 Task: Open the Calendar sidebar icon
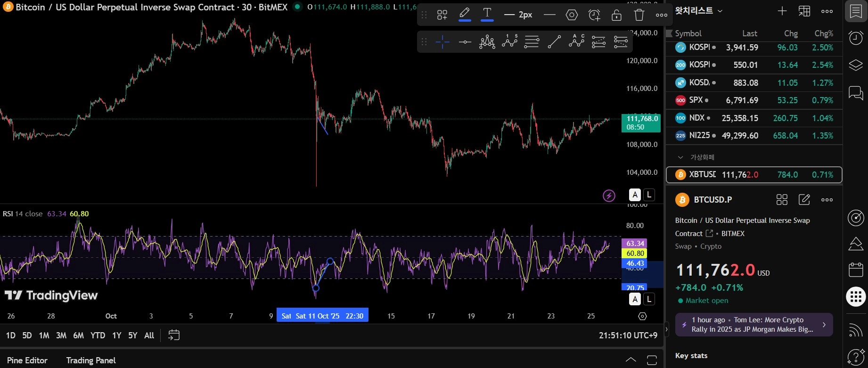856,270
